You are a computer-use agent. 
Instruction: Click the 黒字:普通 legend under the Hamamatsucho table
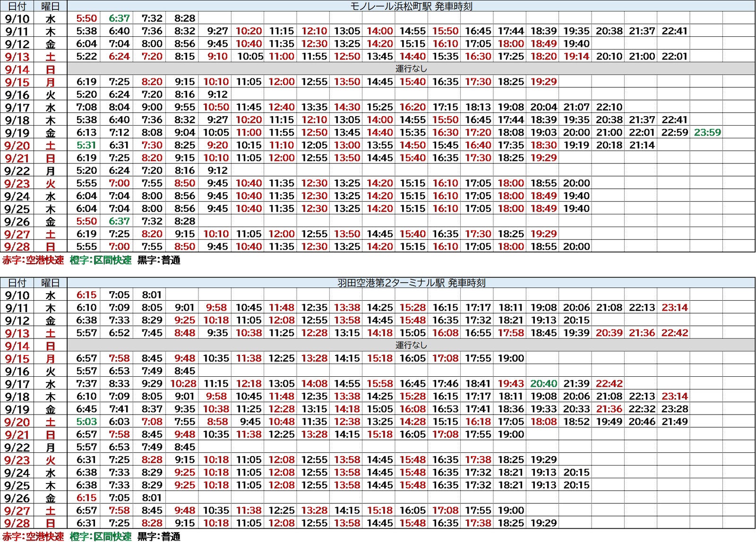pos(159,260)
